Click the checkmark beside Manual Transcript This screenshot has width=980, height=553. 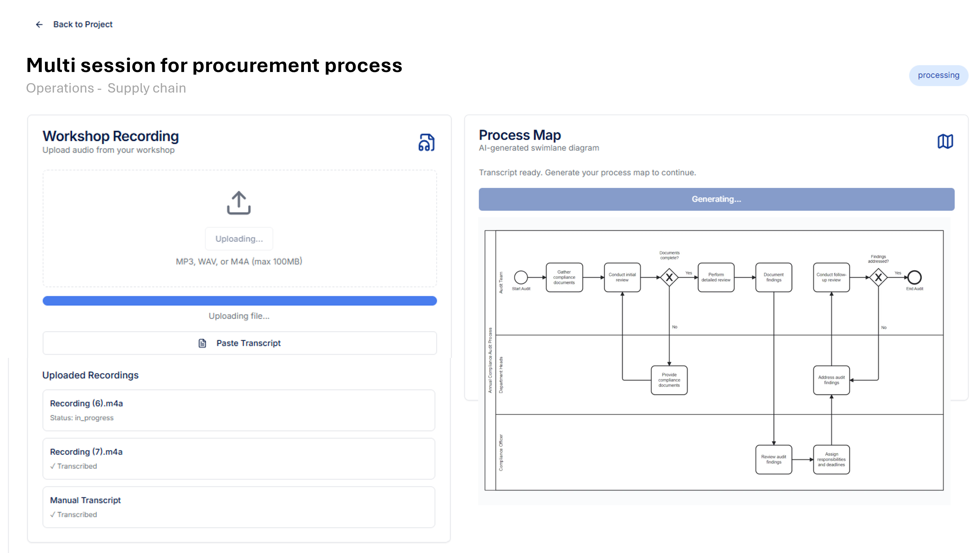pyautogui.click(x=53, y=515)
